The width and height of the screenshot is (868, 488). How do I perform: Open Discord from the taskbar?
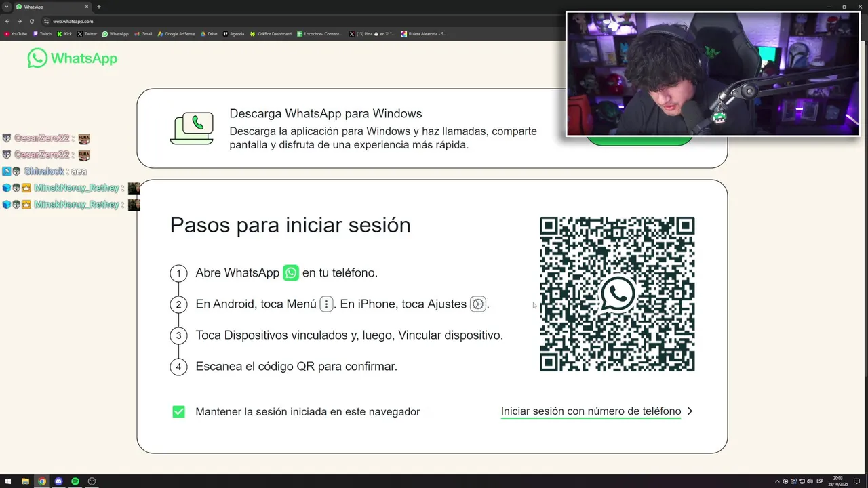(x=58, y=481)
